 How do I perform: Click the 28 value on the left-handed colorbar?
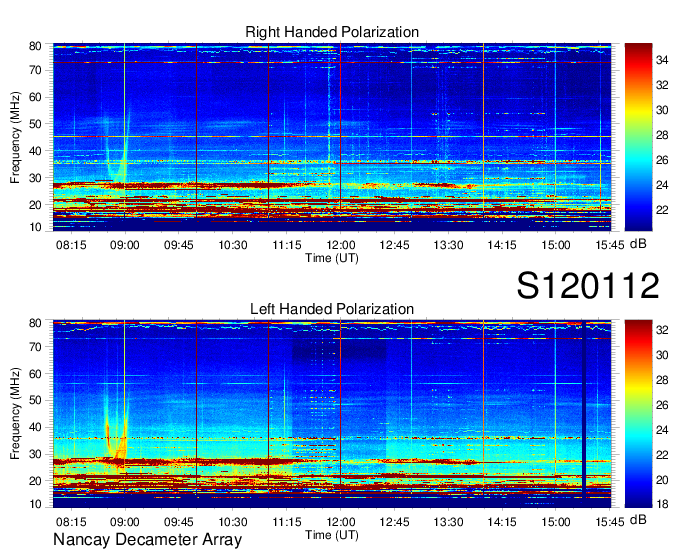pos(662,380)
